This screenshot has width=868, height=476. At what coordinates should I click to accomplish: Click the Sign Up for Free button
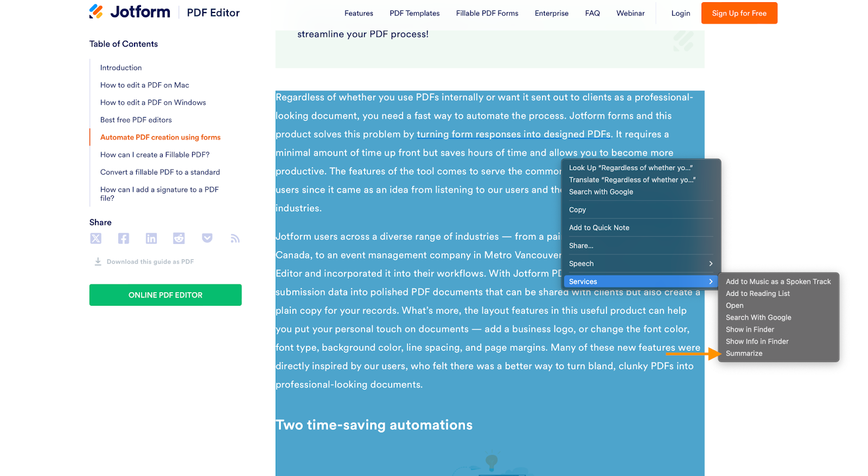point(739,13)
